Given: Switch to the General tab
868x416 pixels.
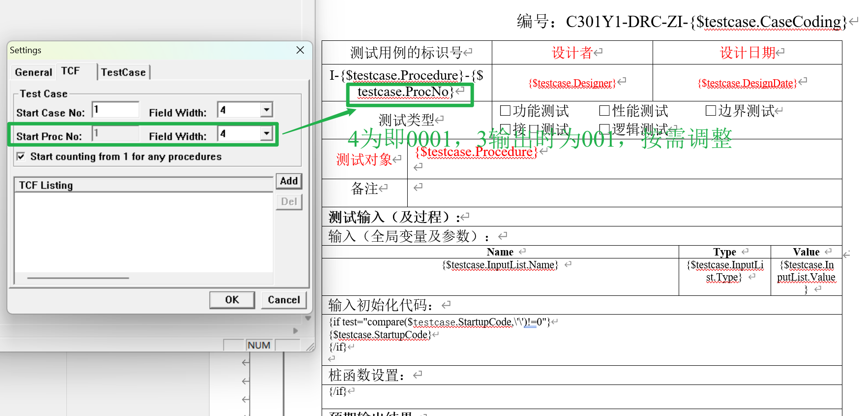Looking at the screenshot, I should (x=33, y=72).
